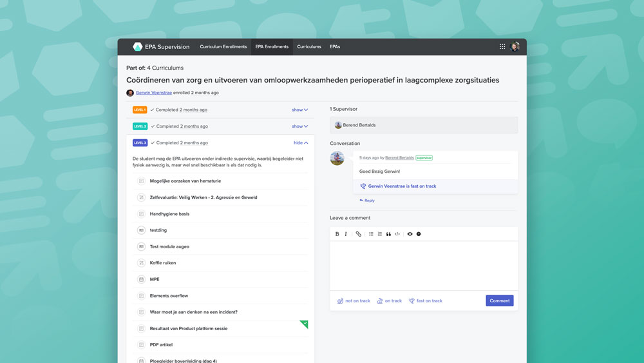Open editor help via the question icon
The width and height of the screenshot is (644, 363).
pos(419,234)
